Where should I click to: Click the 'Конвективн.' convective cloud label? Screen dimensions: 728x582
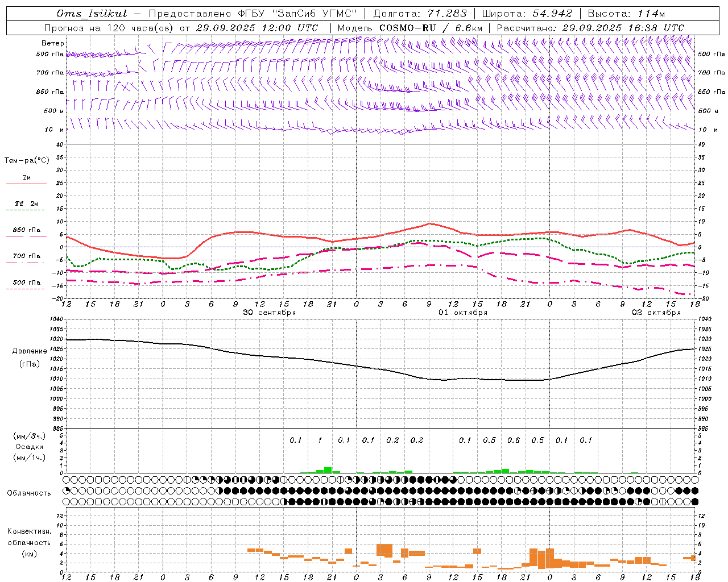[30, 531]
